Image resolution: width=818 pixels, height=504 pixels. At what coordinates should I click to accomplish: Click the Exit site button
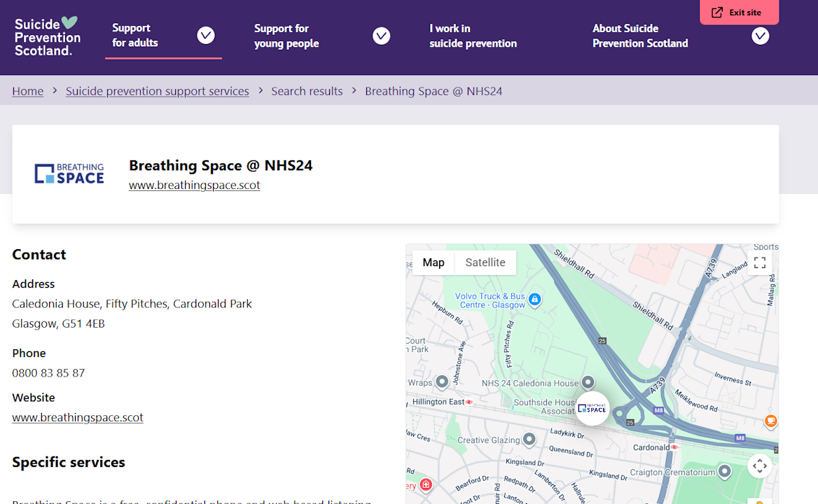point(739,12)
